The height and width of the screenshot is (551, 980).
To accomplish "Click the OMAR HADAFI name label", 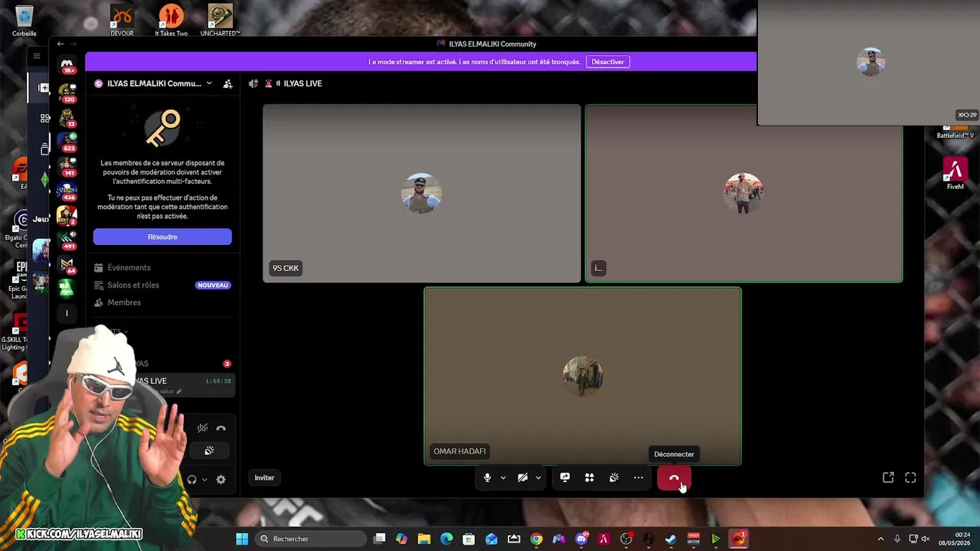I will (459, 452).
